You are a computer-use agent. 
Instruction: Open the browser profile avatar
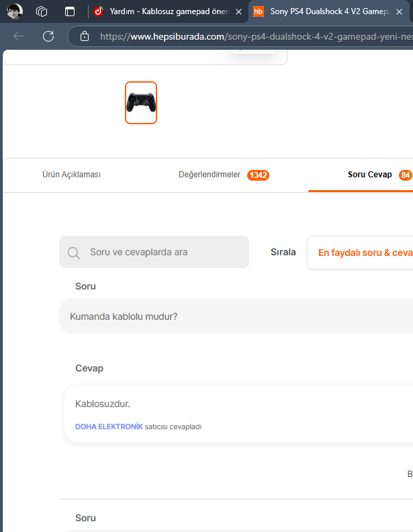(15, 11)
